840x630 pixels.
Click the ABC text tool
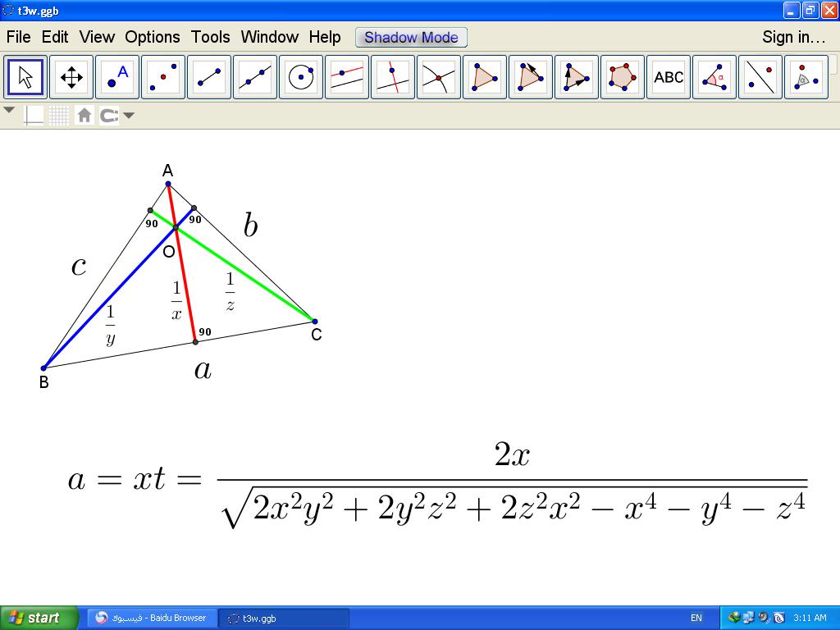tap(669, 78)
